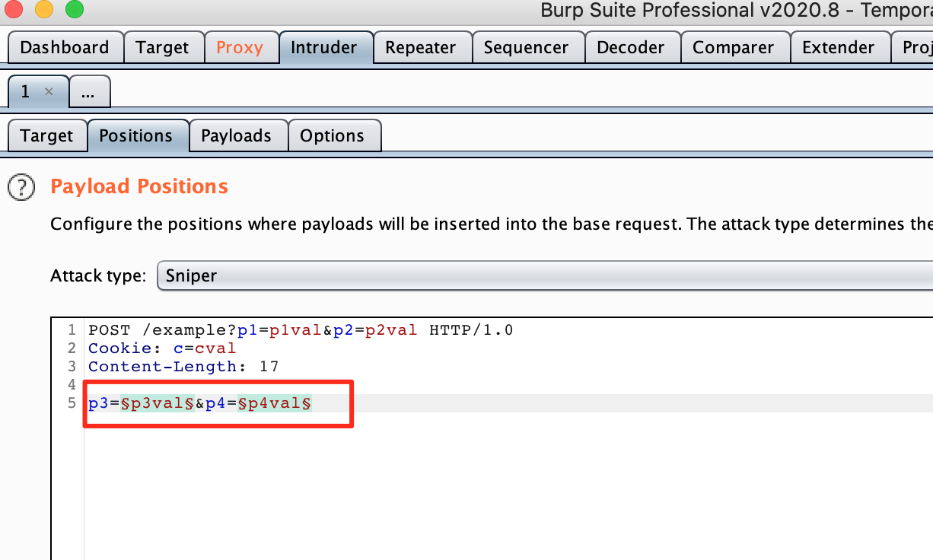Viewport: 933px width, 560px height.
Task: Click the §p3val§ payload position
Action: point(158,403)
